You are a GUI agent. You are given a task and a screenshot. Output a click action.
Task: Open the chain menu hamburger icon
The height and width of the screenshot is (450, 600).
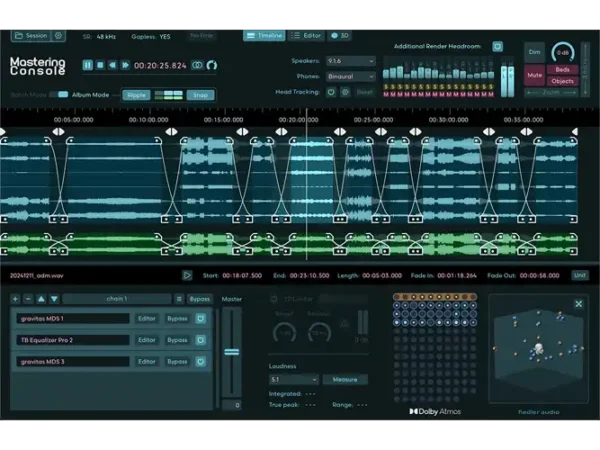tap(179, 299)
